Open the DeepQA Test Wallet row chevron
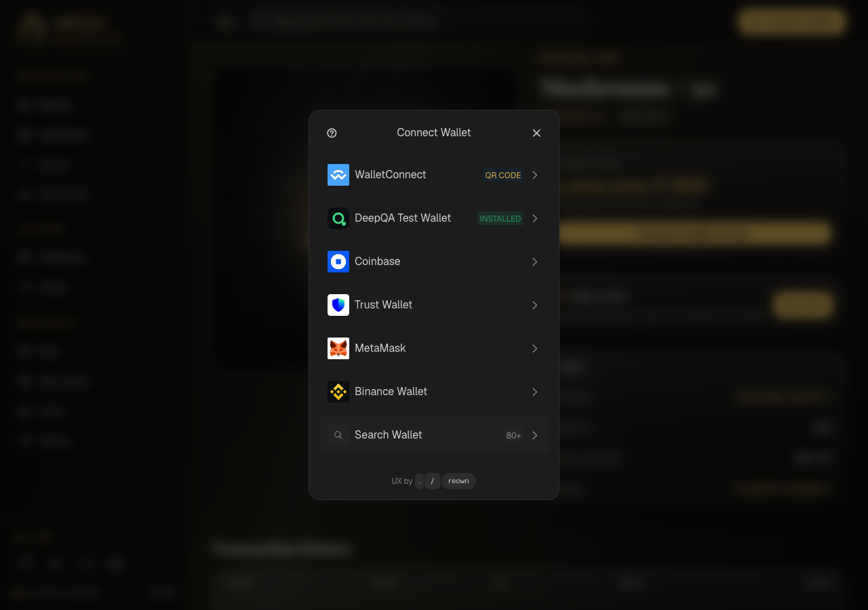 [x=535, y=218]
